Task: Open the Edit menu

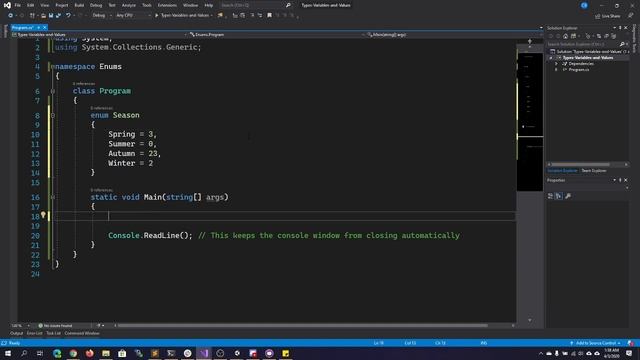Action: click(31, 5)
